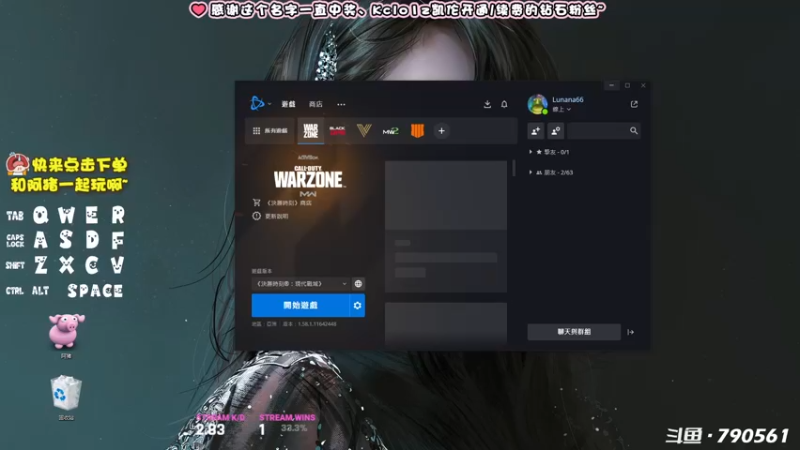Click the 聊天與群組 chats and groups button
The image size is (800, 450).
(574, 332)
